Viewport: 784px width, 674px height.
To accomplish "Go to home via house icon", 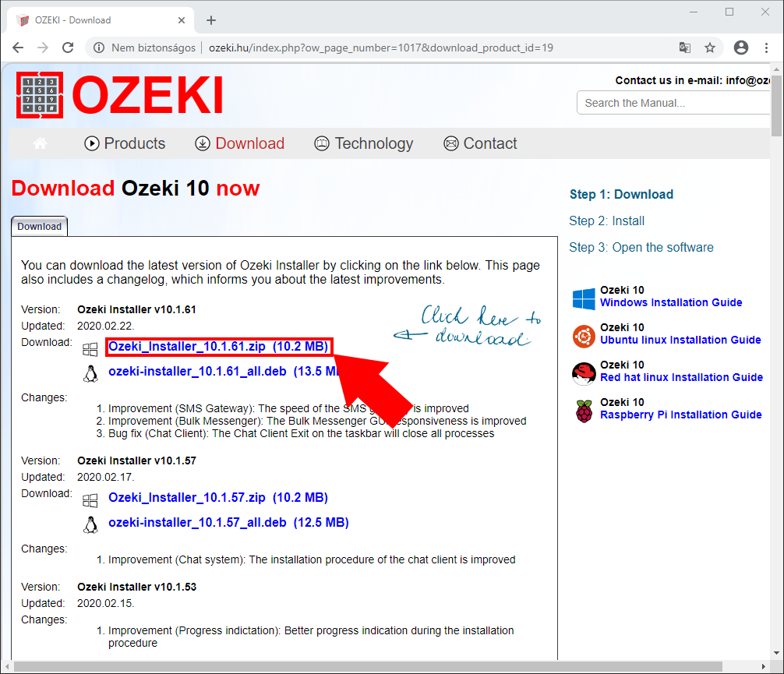I will tap(40, 143).
